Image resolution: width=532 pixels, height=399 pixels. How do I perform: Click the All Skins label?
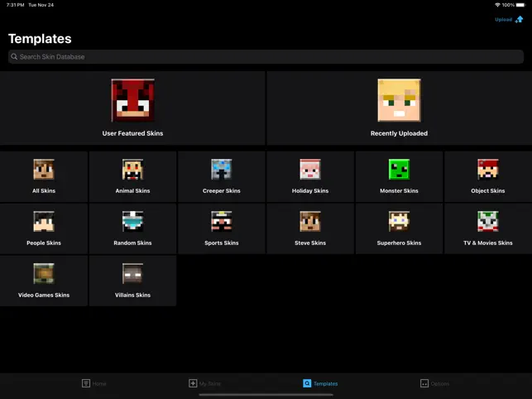(x=44, y=191)
